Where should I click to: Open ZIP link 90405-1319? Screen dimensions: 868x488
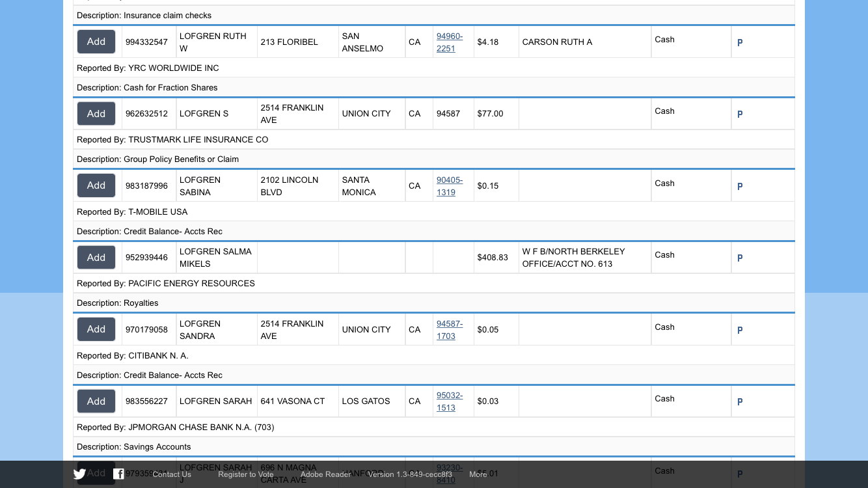pos(450,186)
